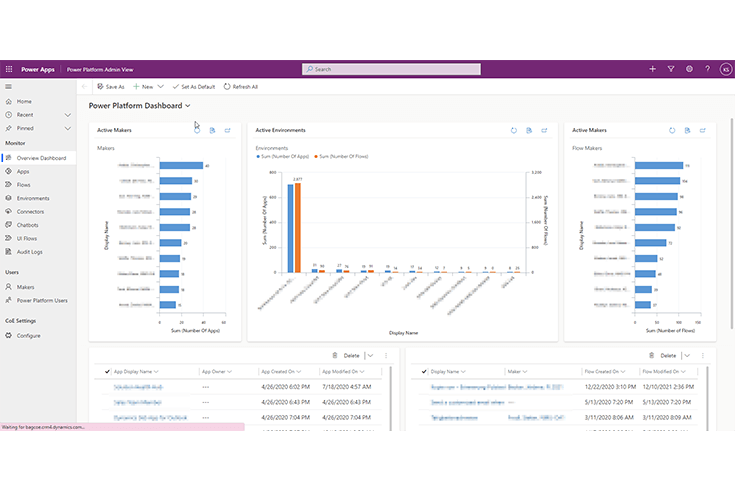The height and width of the screenshot is (492, 735).
Task: Open the settings gear in the top bar
Action: [689, 69]
